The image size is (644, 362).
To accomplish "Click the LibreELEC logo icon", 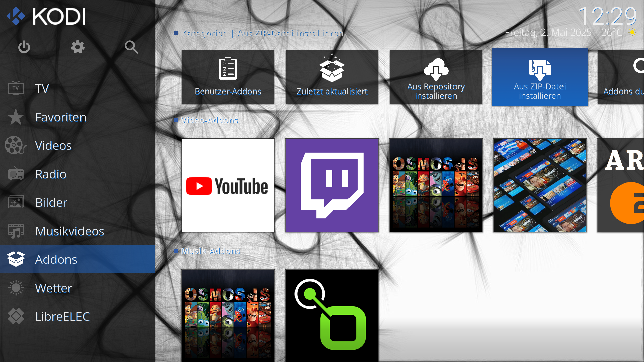I will pos(16,316).
